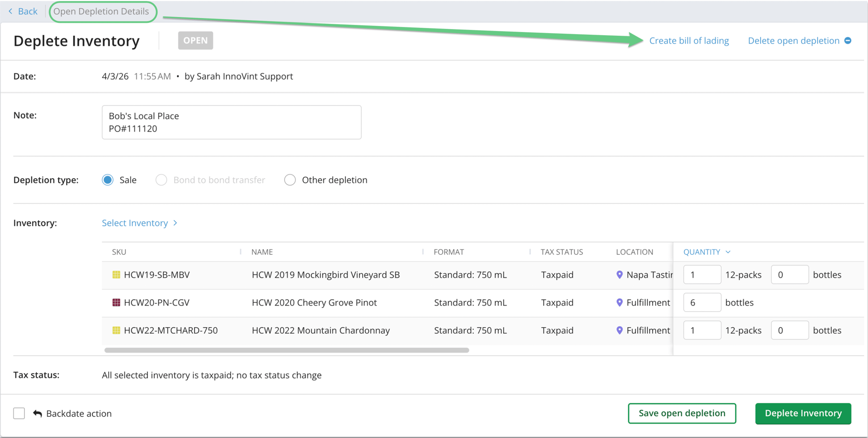Click Delete open depletion link

click(x=793, y=40)
